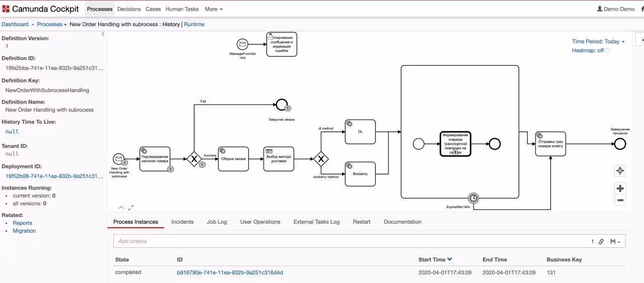644x283 pixels.
Task: Open the Decisions navigation item
Action: pos(129,9)
